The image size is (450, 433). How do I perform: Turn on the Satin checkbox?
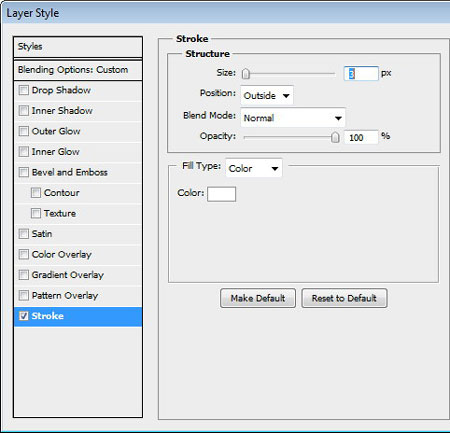click(24, 234)
